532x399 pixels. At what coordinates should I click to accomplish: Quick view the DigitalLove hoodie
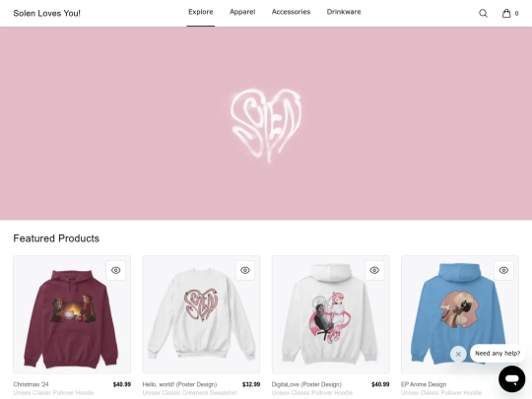click(374, 270)
